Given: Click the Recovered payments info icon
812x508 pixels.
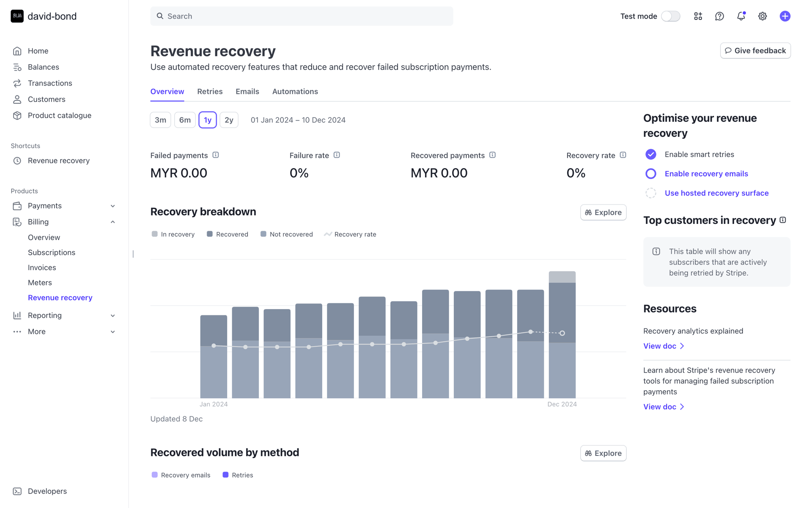Looking at the screenshot, I should (492, 155).
